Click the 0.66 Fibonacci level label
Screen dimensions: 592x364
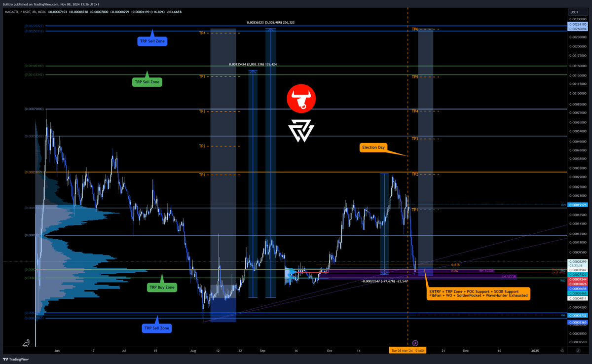coord(454,271)
